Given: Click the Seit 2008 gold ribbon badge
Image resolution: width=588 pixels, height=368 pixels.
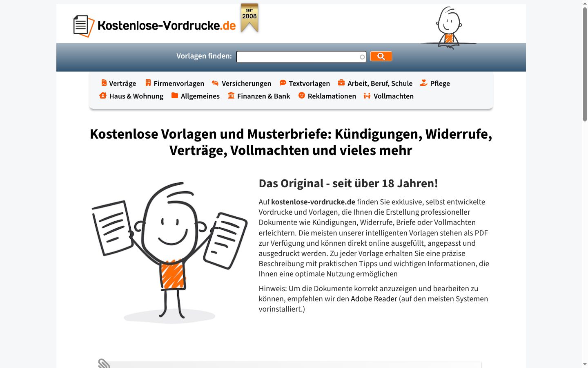Looking at the screenshot, I should [249, 18].
